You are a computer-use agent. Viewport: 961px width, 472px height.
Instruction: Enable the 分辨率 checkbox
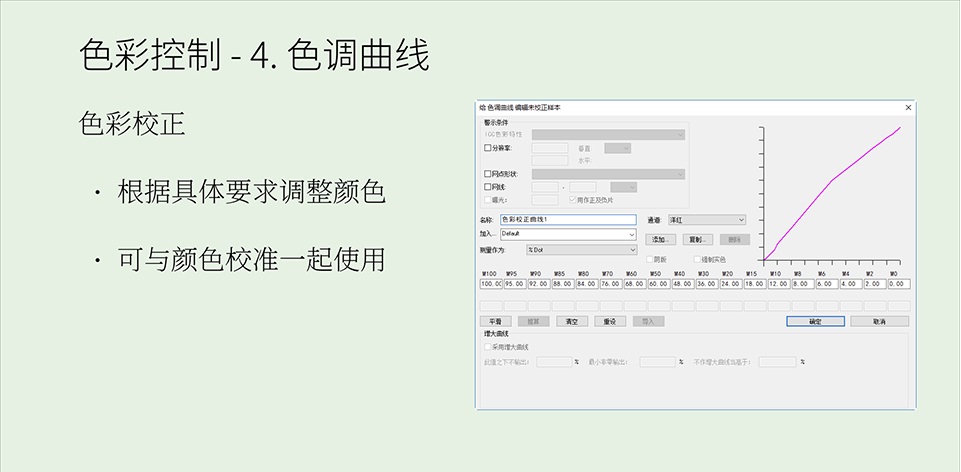tap(487, 148)
